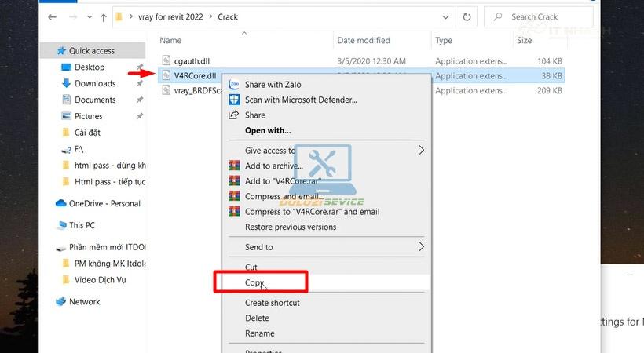Choose Delete in the context menu
The width and height of the screenshot is (644, 353).
coord(257,318)
